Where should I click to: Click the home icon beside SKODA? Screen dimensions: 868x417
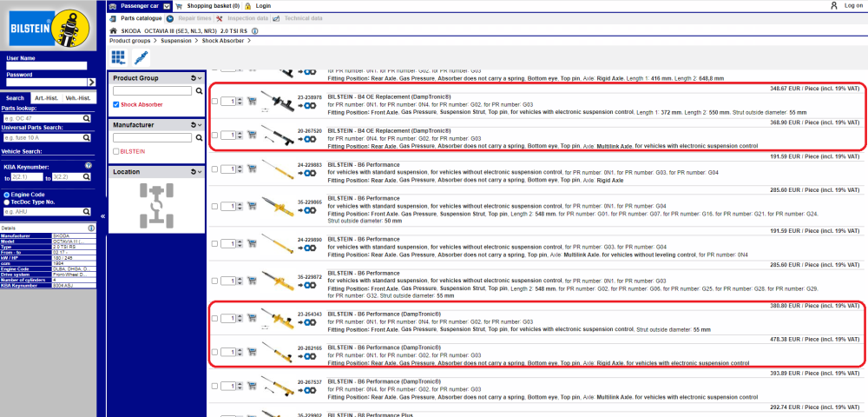(114, 31)
